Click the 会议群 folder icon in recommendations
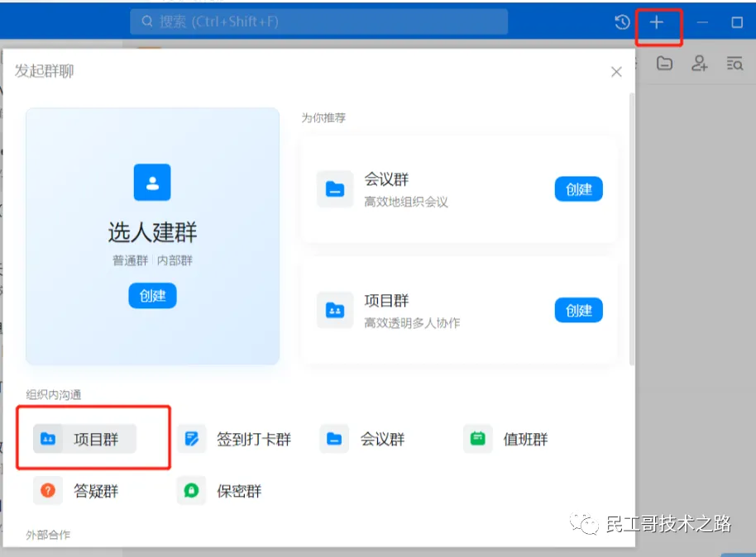756x557 pixels. pos(335,189)
